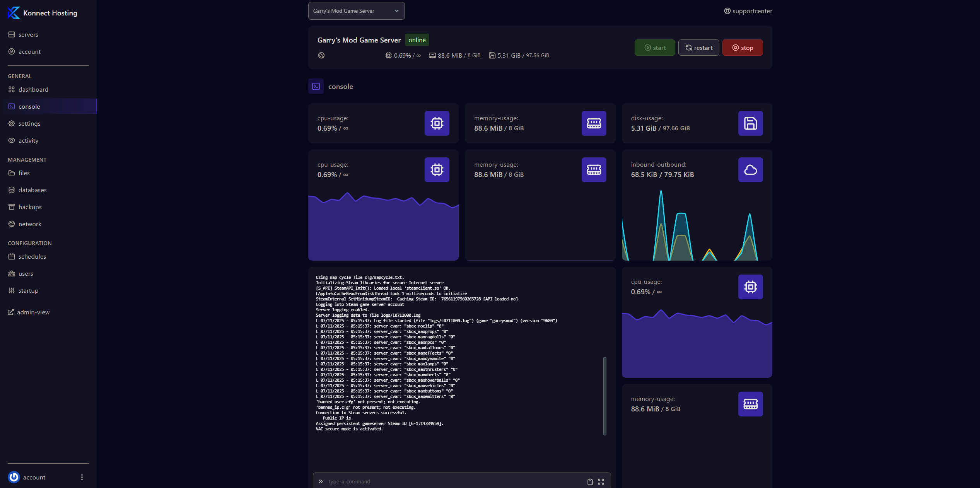Viewport: 980px width, 488px height.
Task: Click the 'Connection to Steam servers successful.' line
Action: point(361,413)
